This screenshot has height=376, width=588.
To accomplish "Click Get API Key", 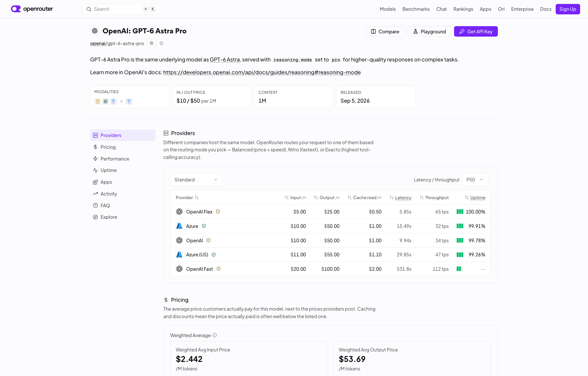I will tap(476, 31).
